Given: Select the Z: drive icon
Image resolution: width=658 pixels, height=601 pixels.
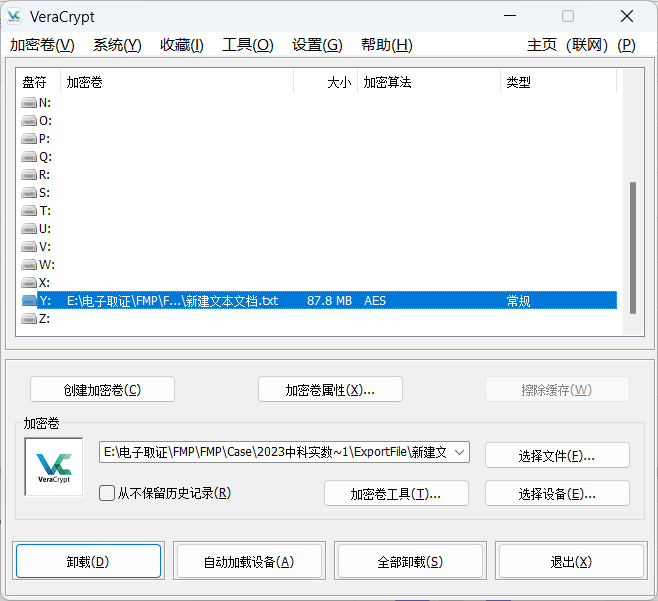Looking at the screenshot, I should click(29, 319).
